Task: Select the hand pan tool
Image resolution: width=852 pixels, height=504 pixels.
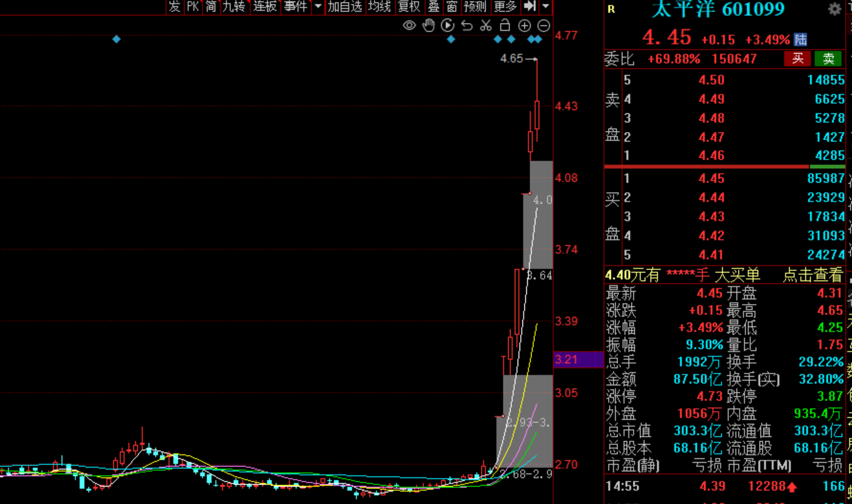Action: (x=429, y=25)
